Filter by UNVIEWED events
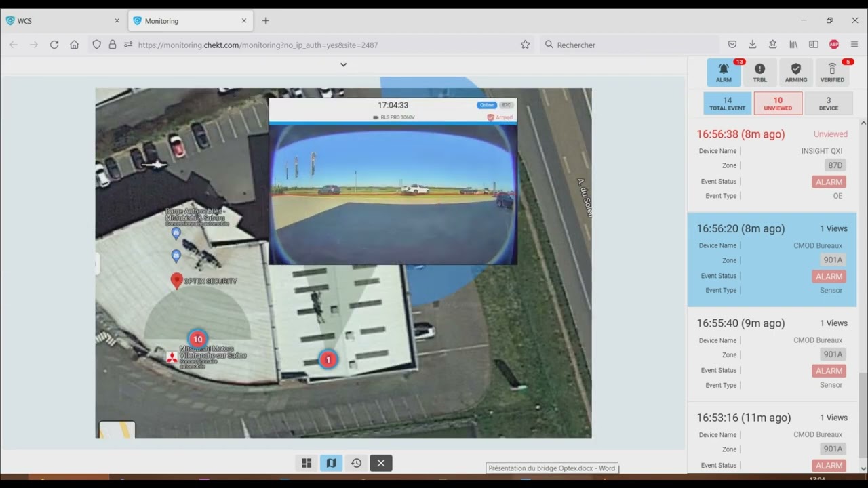 [x=778, y=103]
